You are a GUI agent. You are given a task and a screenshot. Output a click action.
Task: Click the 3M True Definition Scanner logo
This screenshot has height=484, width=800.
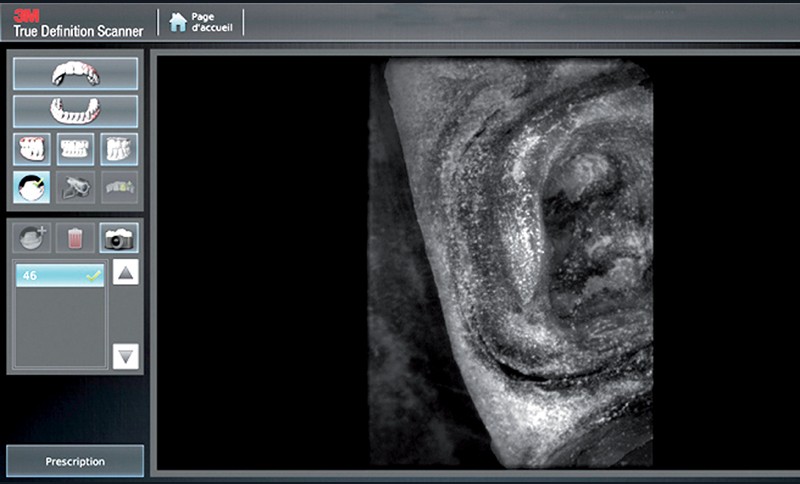point(78,22)
